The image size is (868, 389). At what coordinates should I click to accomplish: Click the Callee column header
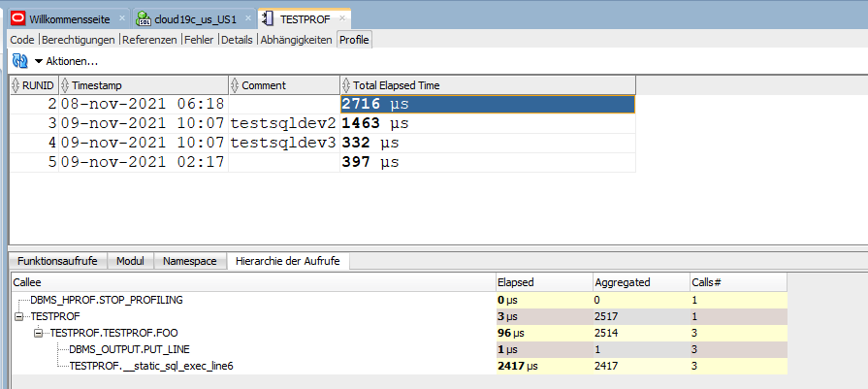click(253, 282)
